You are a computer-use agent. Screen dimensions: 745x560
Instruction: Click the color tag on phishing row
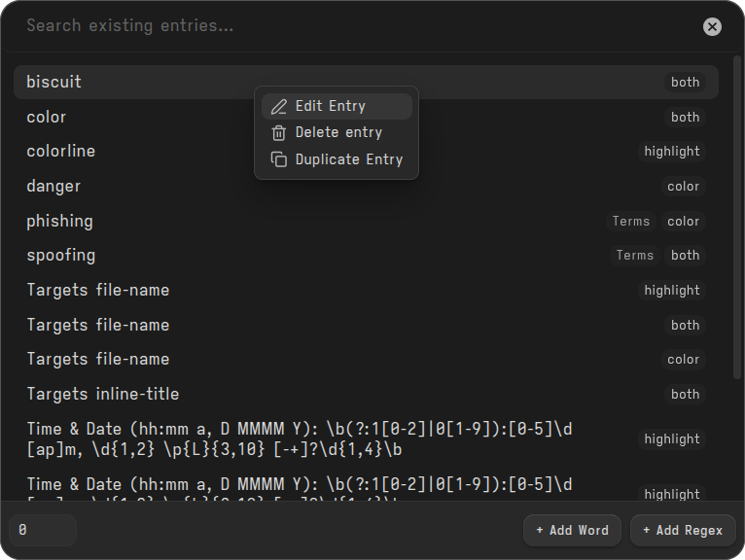[x=683, y=221]
